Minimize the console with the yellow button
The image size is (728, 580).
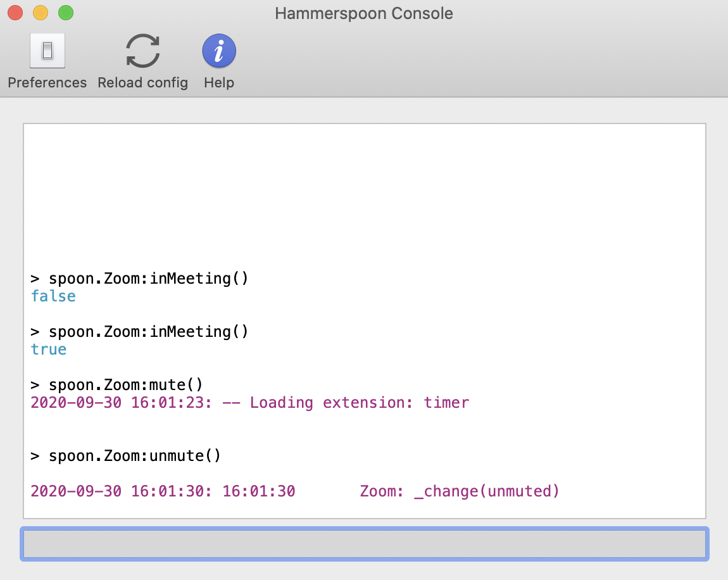point(41,13)
